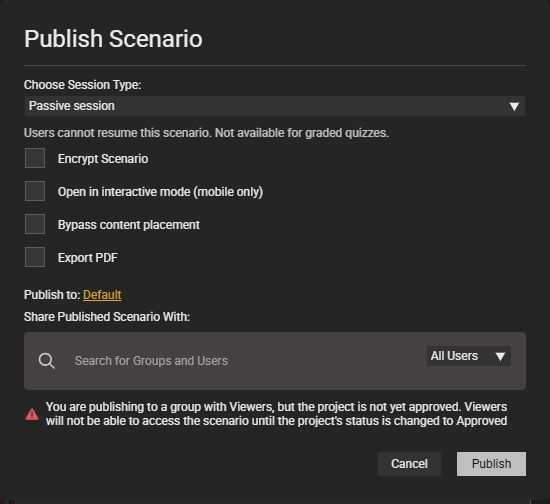550x504 pixels.
Task: Confirm with the Publish button
Action: pos(491,464)
